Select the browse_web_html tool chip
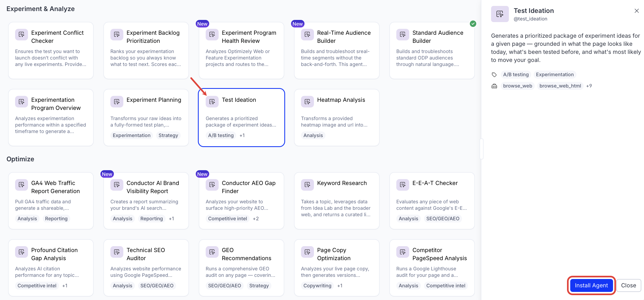This screenshot has height=300, width=644. [x=560, y=86]
